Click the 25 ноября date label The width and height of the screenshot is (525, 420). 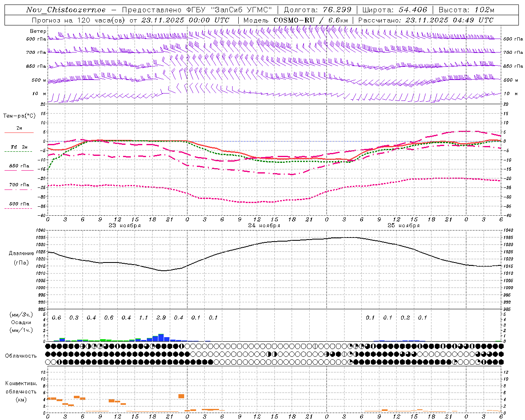[404, 226]
